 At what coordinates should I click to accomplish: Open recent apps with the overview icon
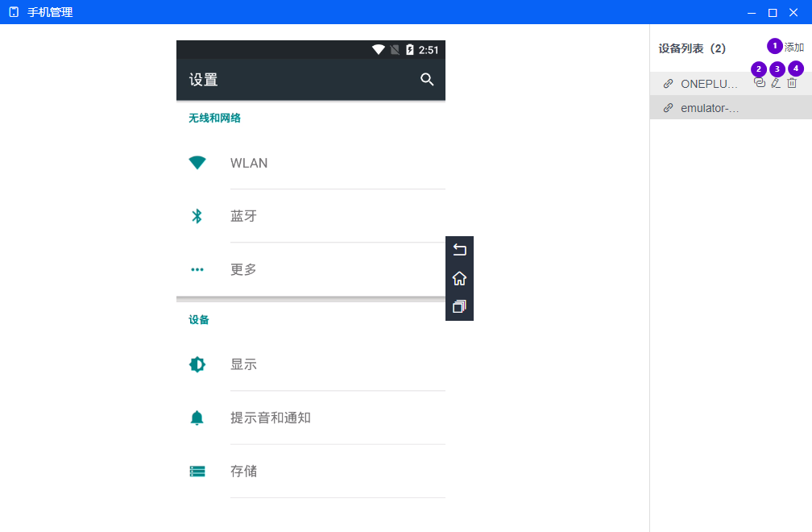[459, 306]
